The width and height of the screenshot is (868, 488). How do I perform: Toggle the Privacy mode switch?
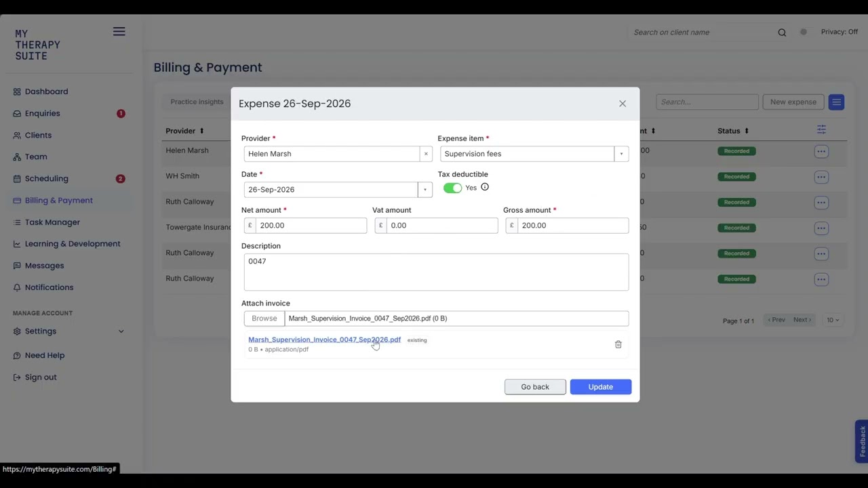click(804, 32)
